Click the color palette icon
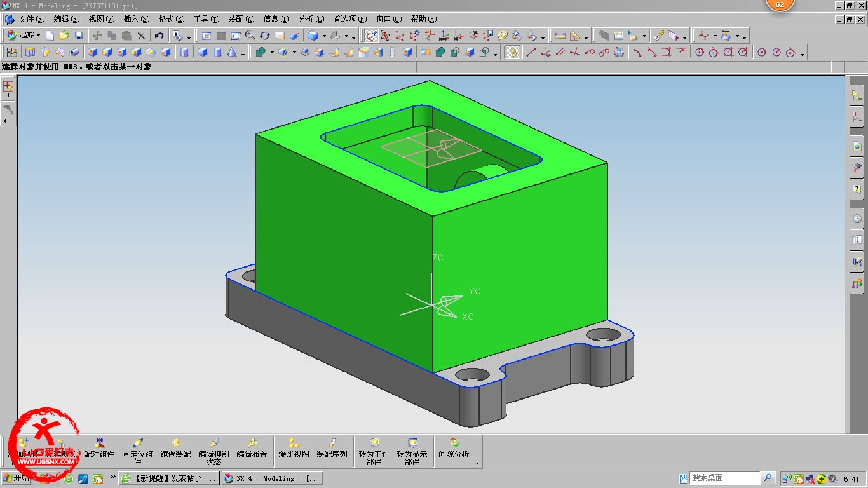Image resolution: width=868 pixels, height=488 pixels. (x=502, y=36)
